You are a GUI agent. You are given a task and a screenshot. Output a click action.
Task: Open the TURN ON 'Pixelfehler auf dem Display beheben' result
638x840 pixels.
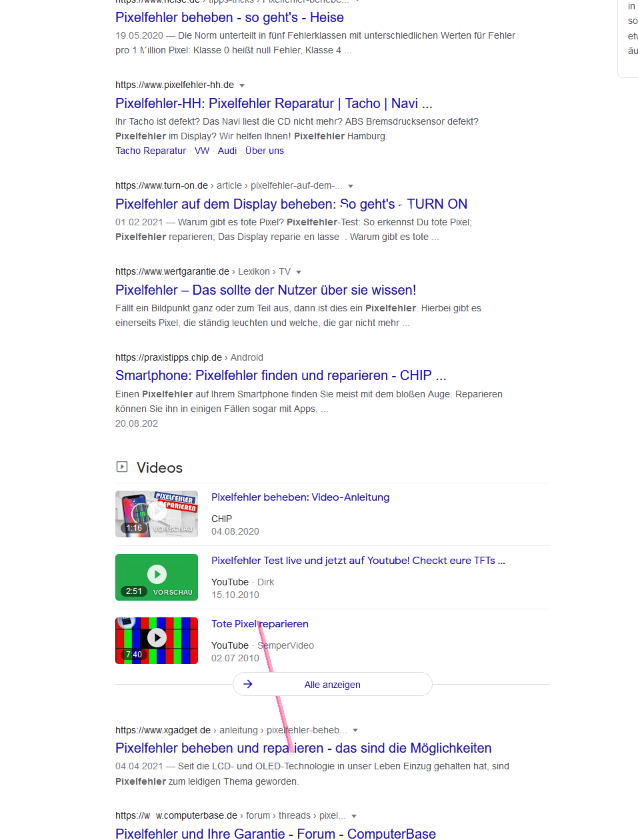(291, 204)
